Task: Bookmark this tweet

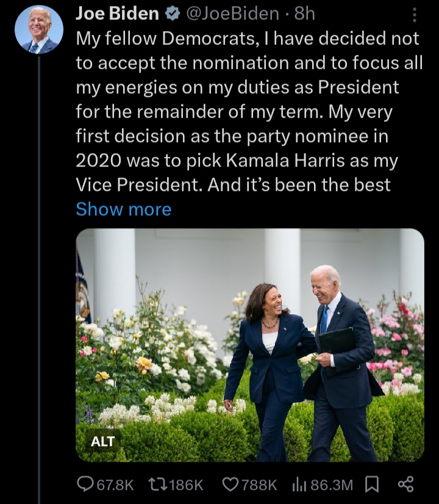Action: (371, 484)
